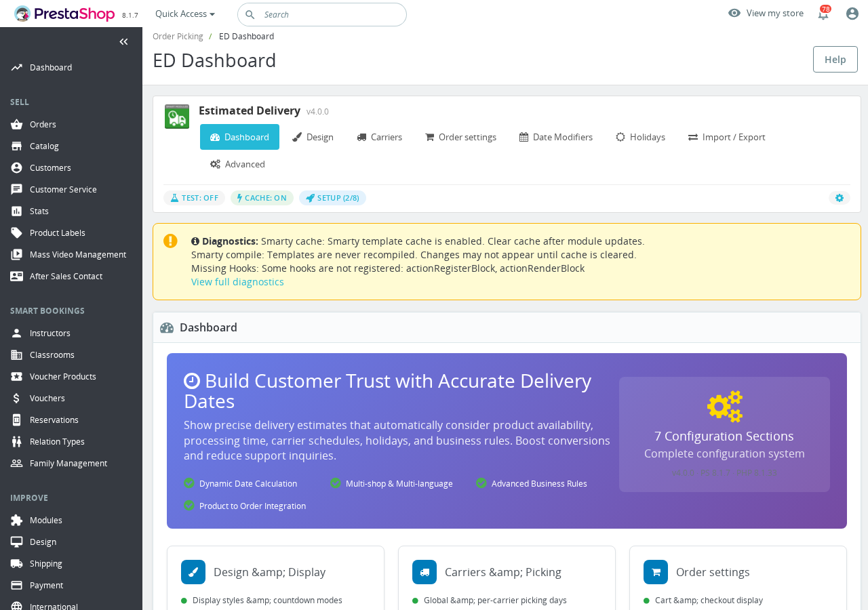This screenshot has width=868, height=610.
Task: Open the SETUP (2/8) badge
Action: click(x=332, y=198)
